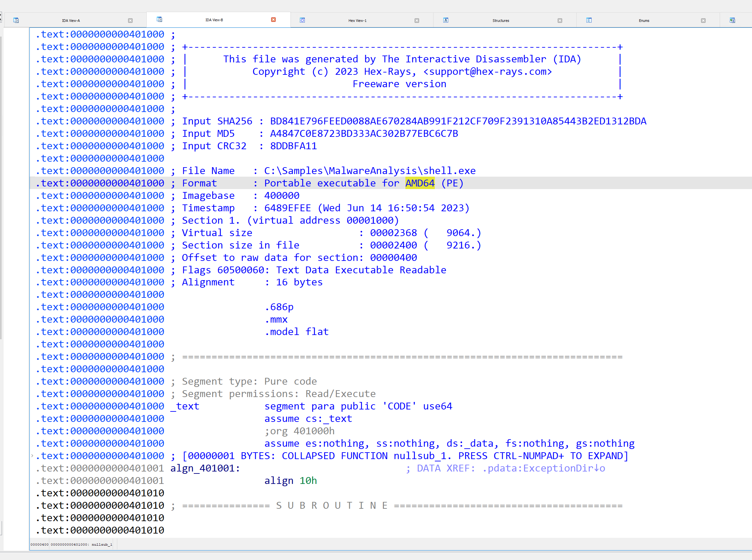This screenshot has height=560, width=752.
Task: Click the file name shell.exe path
Action: click(370, 170)
